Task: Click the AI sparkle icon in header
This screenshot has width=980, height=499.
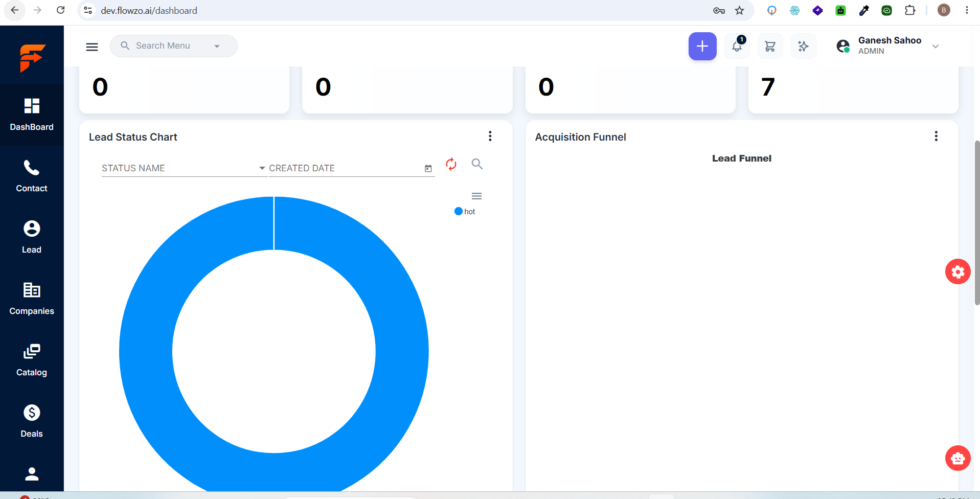Action: [803, 46]
